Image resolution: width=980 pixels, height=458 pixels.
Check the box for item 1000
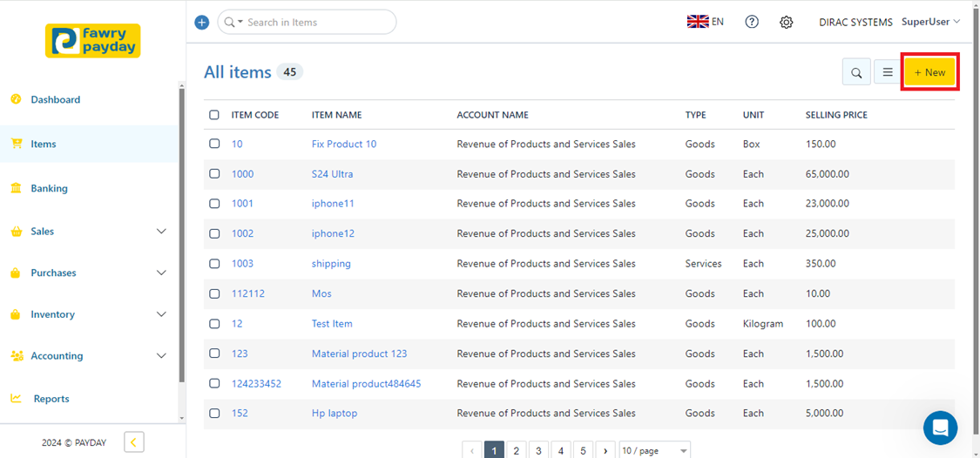click(x=214, y=174)
